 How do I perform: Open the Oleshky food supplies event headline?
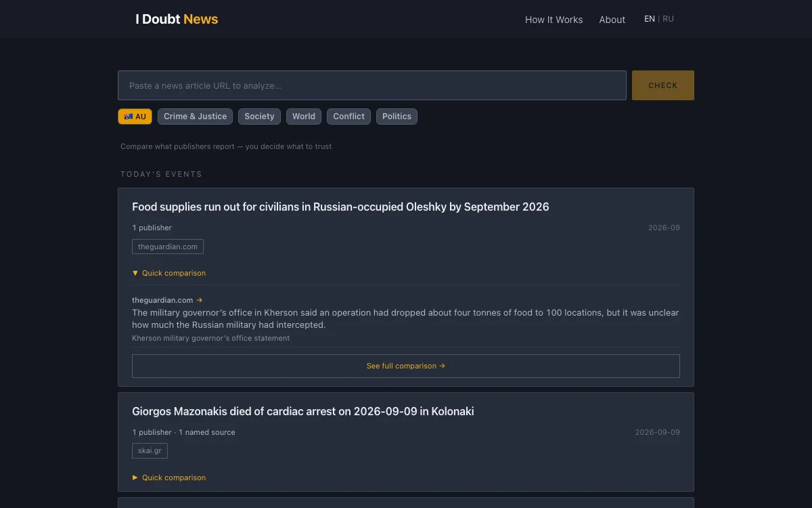(x=340, y=207)
